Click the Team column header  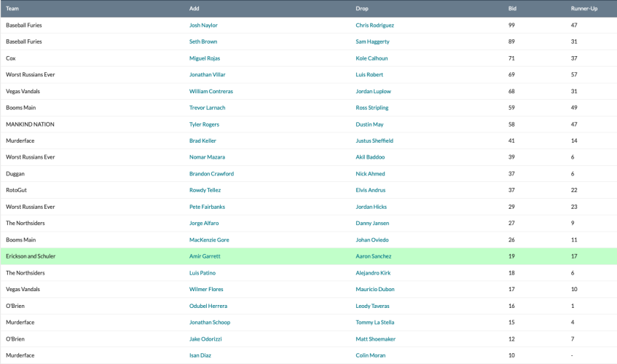coord(12,9)
